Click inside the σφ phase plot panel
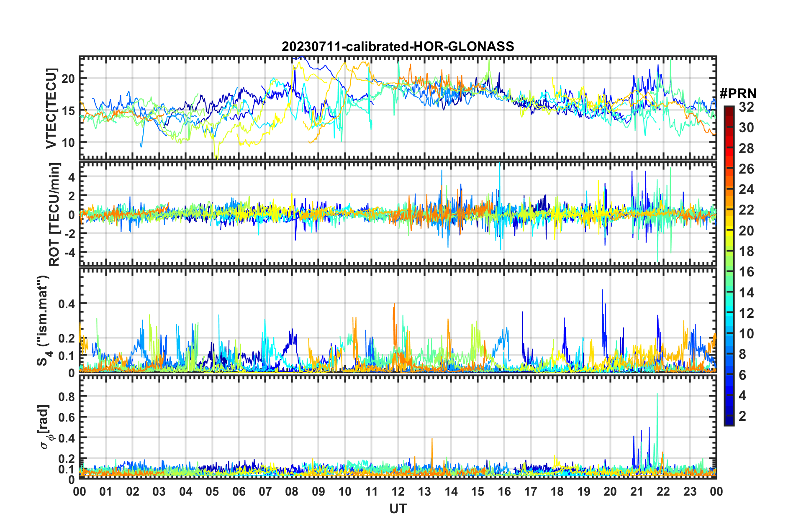Viewport: 796px width, 532px height. pos(398,427)
